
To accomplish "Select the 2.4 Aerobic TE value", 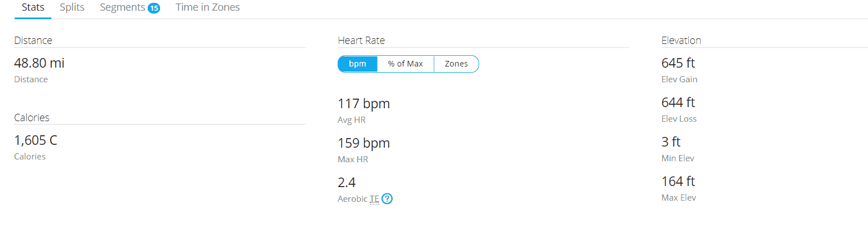I will point(347,183).
